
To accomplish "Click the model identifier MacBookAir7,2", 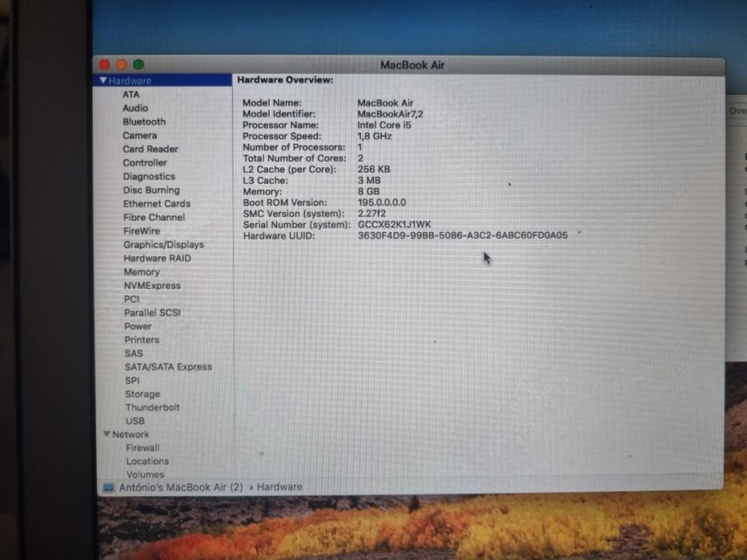I will click(390, 114).
